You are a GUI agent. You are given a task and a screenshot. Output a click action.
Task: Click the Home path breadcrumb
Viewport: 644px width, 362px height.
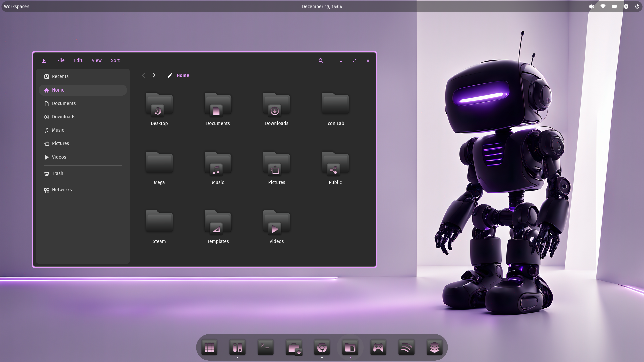pyautogui.click(x=183, y=75)
